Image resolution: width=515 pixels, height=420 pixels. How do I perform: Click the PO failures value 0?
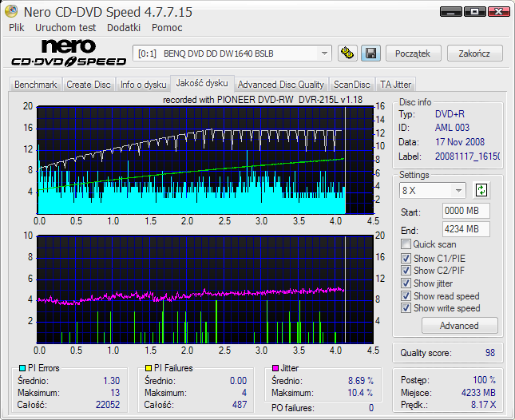tap(371, 408)
